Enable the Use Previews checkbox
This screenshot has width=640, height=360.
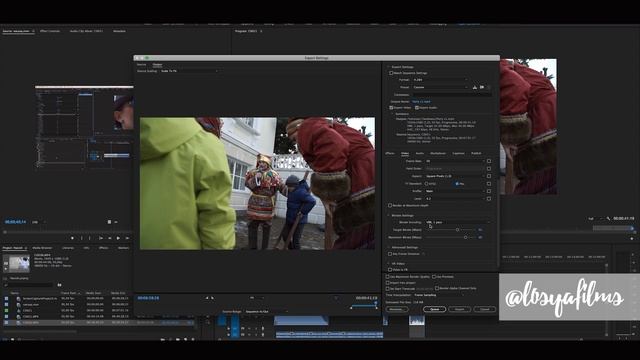(434, 277)
